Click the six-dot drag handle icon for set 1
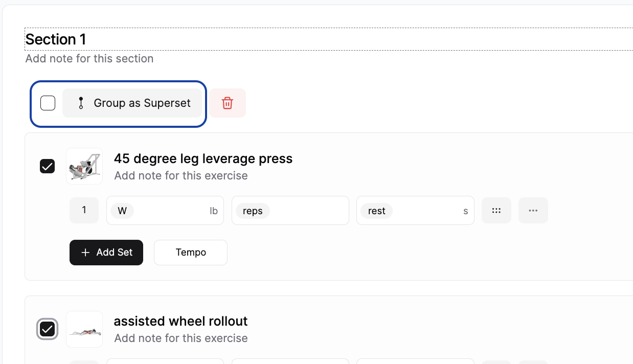Viewport: 633px width, 364px height. point(496,210)
